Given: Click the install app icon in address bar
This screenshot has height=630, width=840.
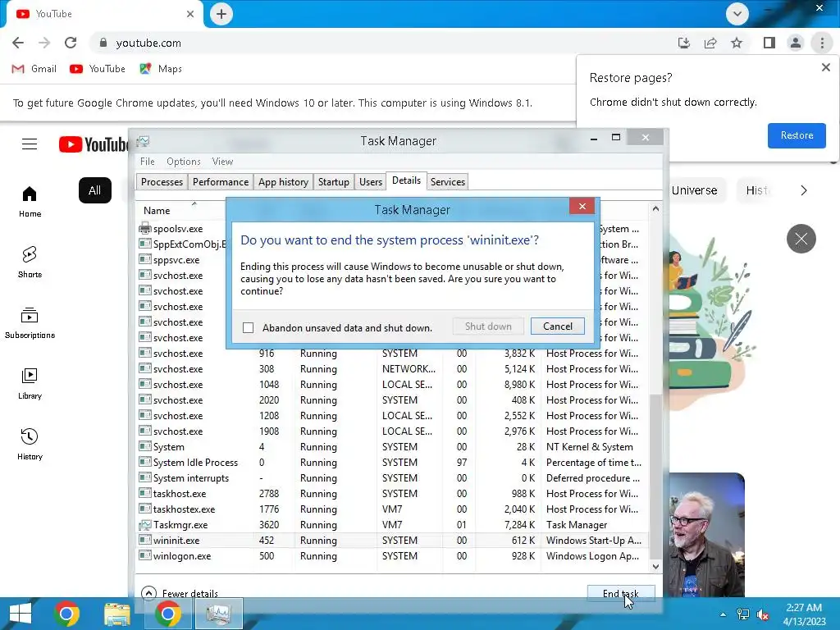Looking at the screenshot, I should point(683,43).
